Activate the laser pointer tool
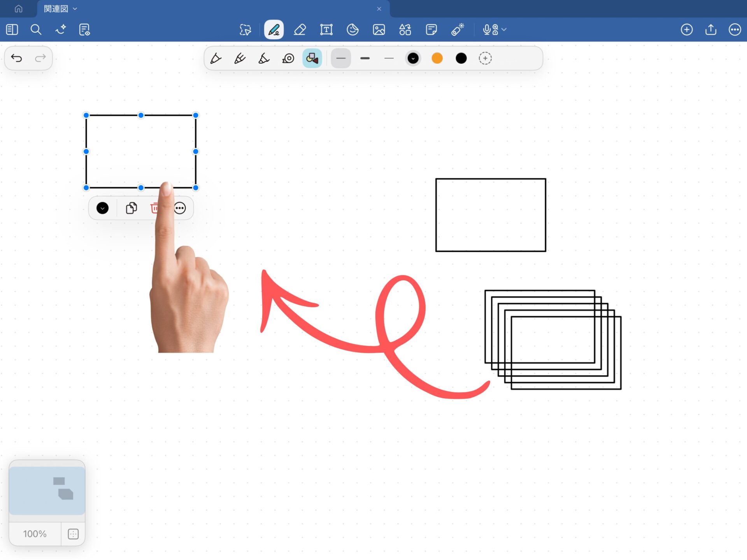Image resolution: width=747 pixels, height=560 pixels. click(458, 30)
